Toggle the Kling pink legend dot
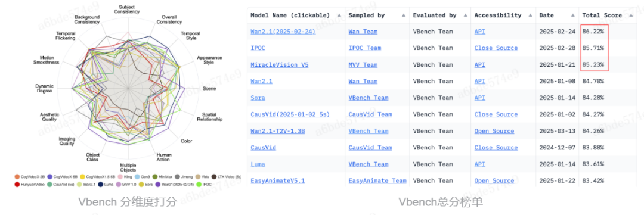 120,177
